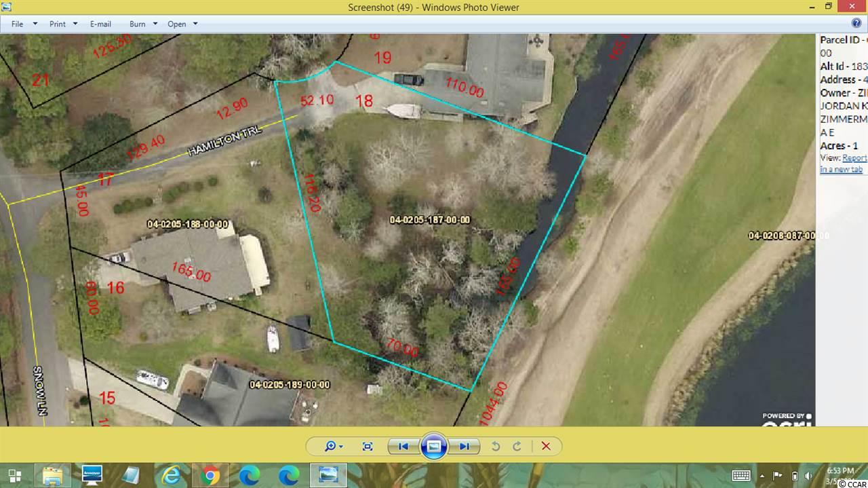Click the Alt Id info line
The image size is (868, 488).
click(x=844, y=66)
